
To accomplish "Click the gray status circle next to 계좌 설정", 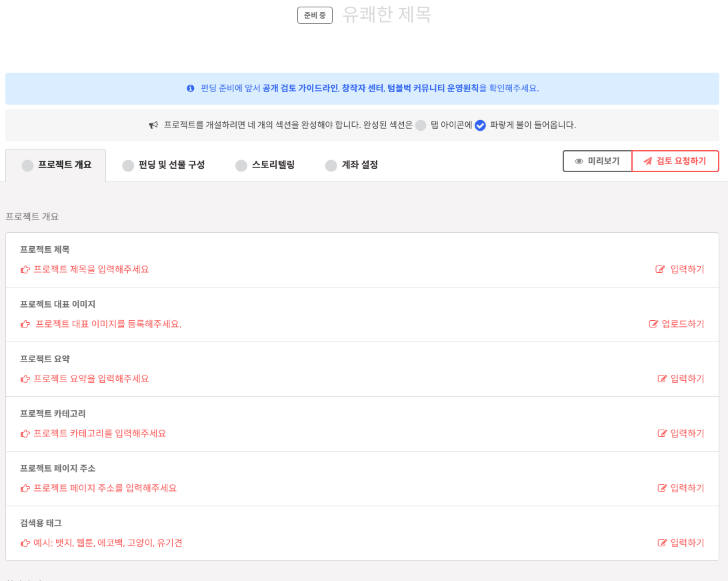I will (x=331, y=165).
